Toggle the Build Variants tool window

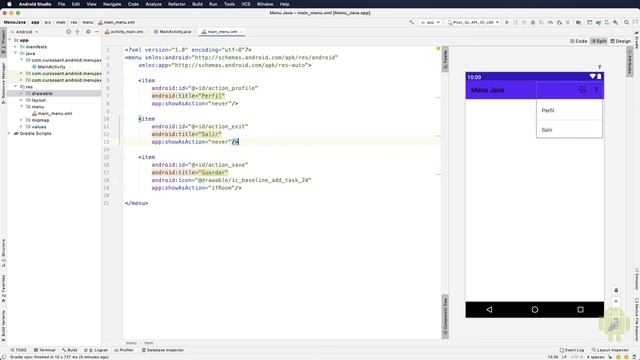pyautogui.click(x=3, y=325)
